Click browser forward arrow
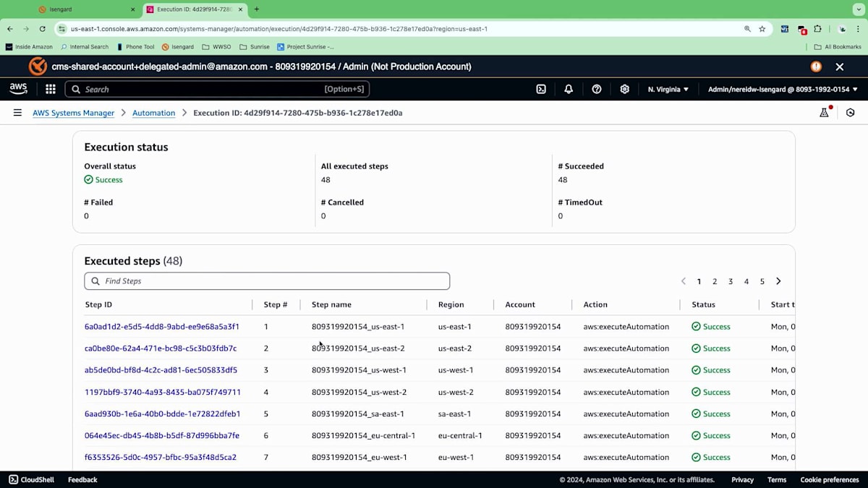 tap(26, 29)
